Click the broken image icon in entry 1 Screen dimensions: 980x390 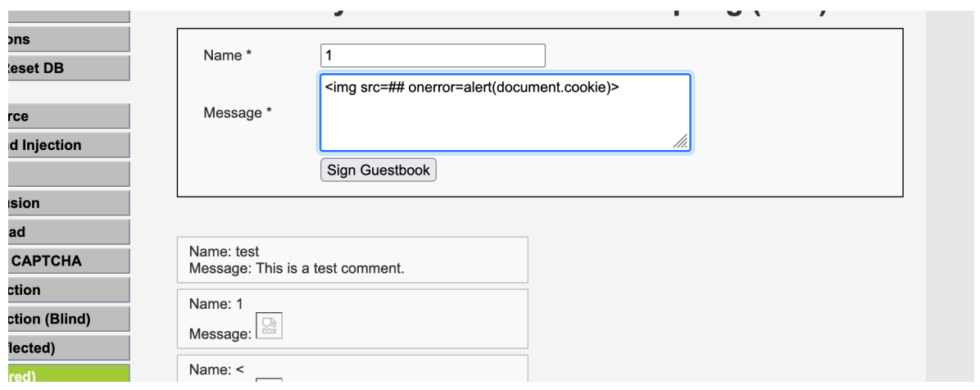(270, 325)
